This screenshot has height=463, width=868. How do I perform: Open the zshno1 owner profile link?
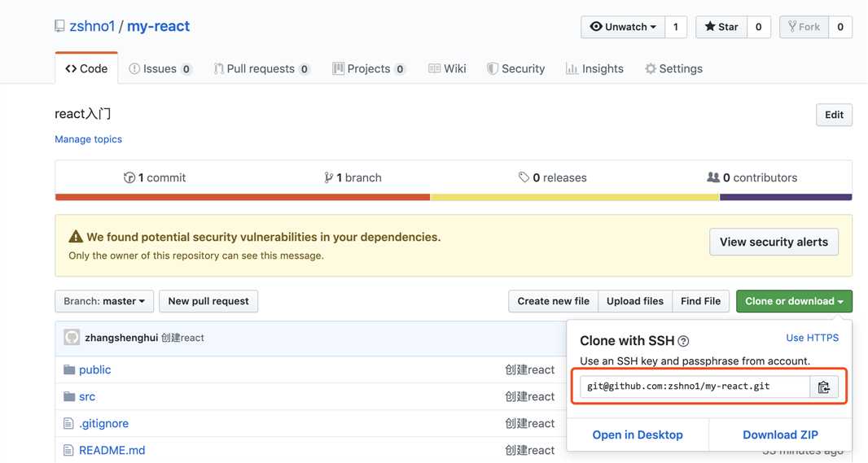coord(92,26)
